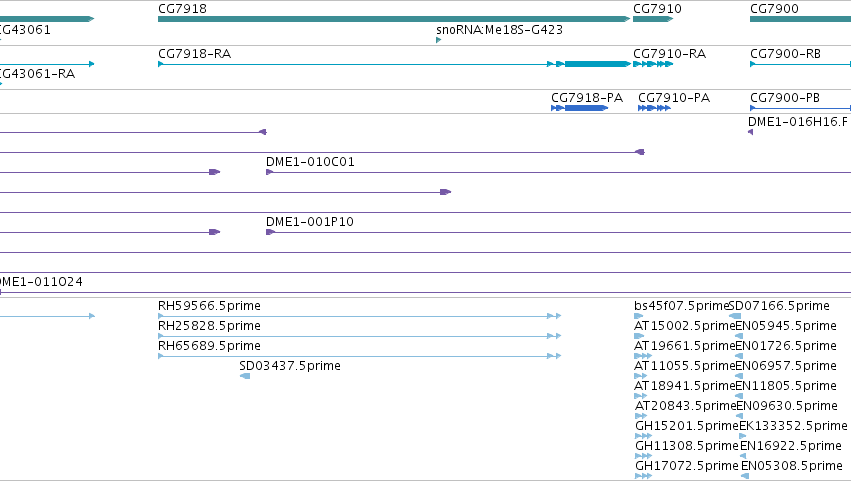Click the CG7910-PA protein arrows glyph

point(655,108)
